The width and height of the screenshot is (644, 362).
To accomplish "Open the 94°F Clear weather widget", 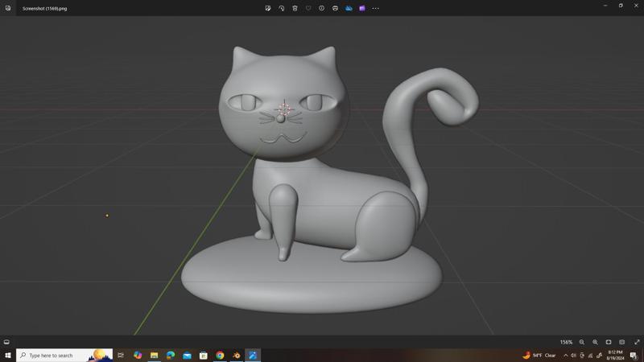I will point(539,356).
